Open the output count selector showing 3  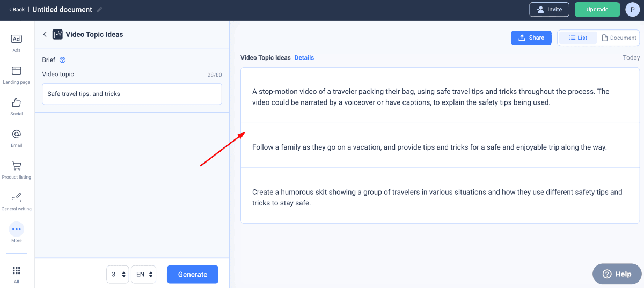pyautogui.click(x=118, y=274)
